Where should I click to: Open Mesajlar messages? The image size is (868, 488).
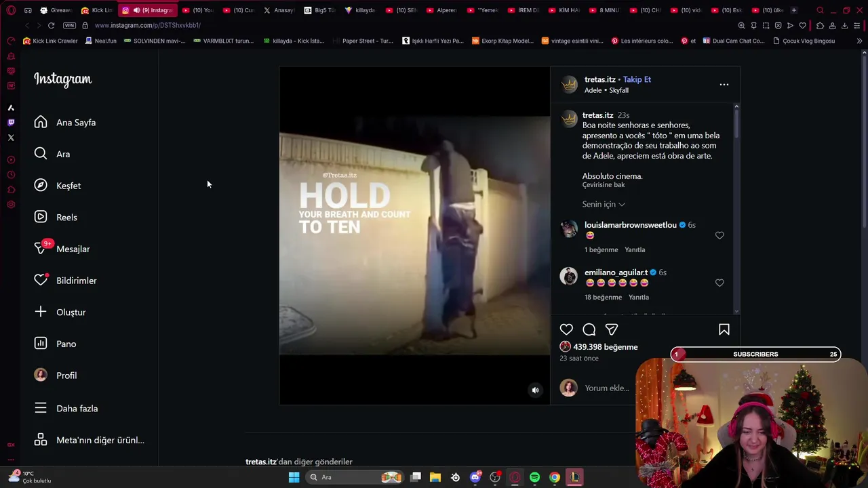(x=62, y=249)
